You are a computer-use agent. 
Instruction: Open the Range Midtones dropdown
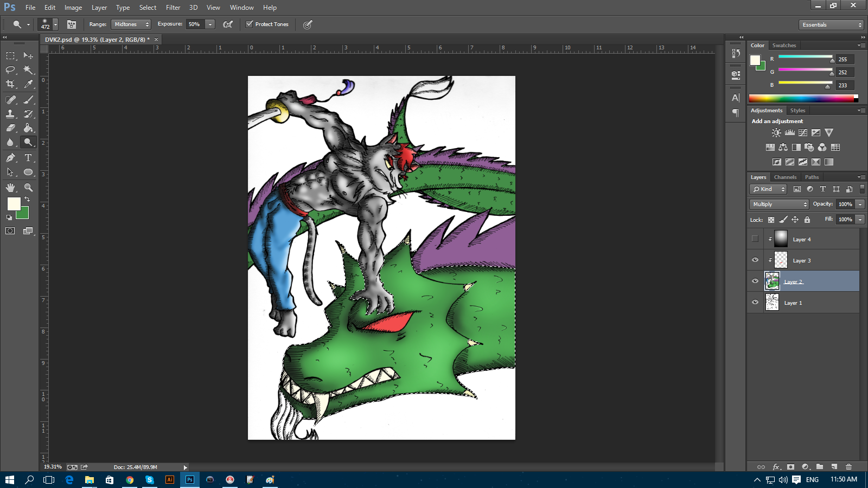coord(131,24)
